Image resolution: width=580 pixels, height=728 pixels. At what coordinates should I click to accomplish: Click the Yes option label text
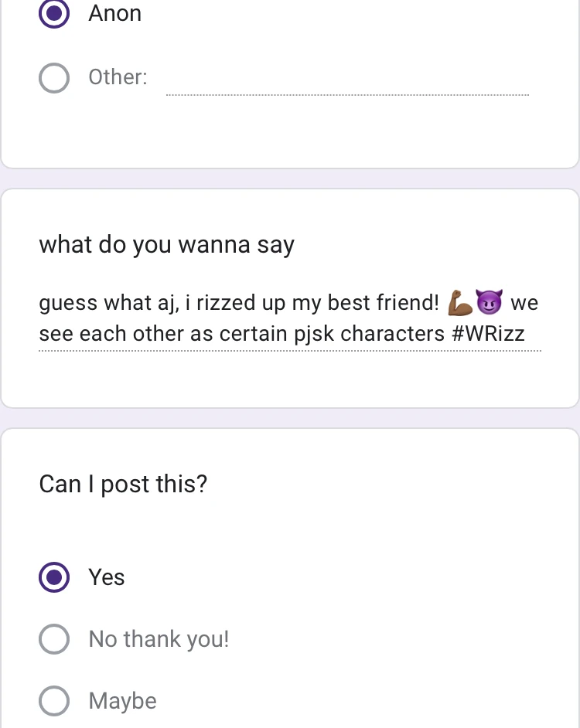[107, 577]
